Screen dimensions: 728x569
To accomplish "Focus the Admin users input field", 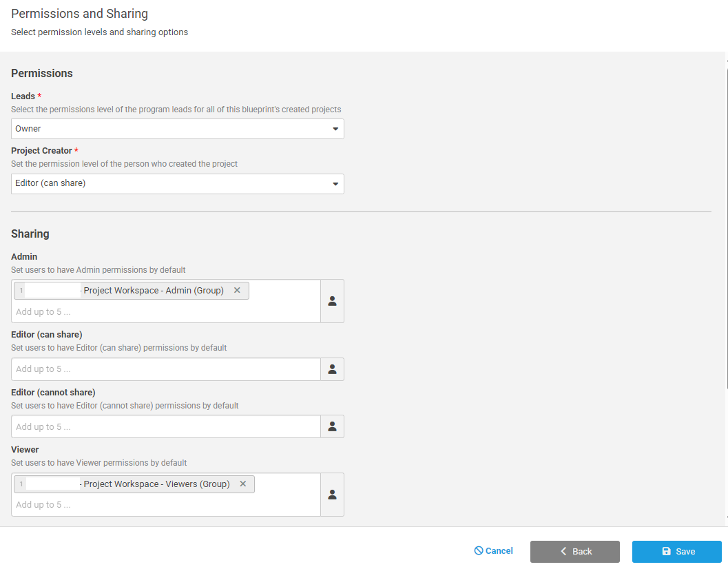I will tap(165, 312).
